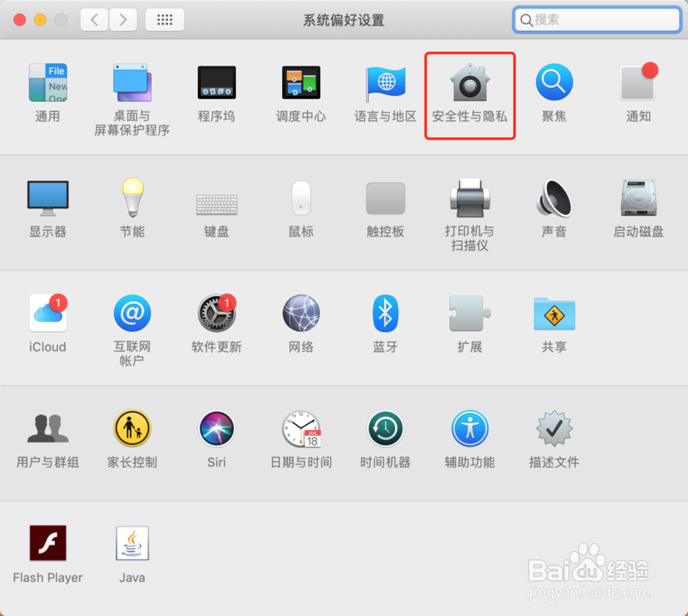Viewport: 688px width, 616px height.
Task: Show all preference panes via grid button
Action: (164, 20)
